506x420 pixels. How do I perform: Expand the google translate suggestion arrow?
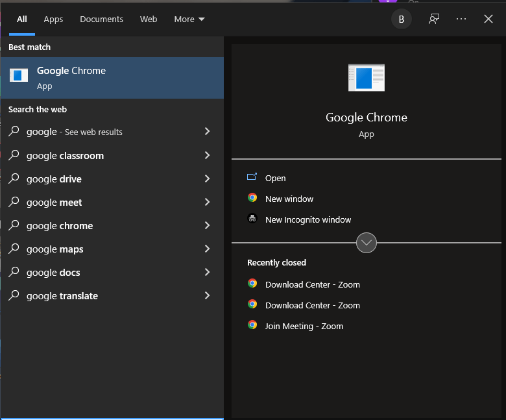(207, 295)
